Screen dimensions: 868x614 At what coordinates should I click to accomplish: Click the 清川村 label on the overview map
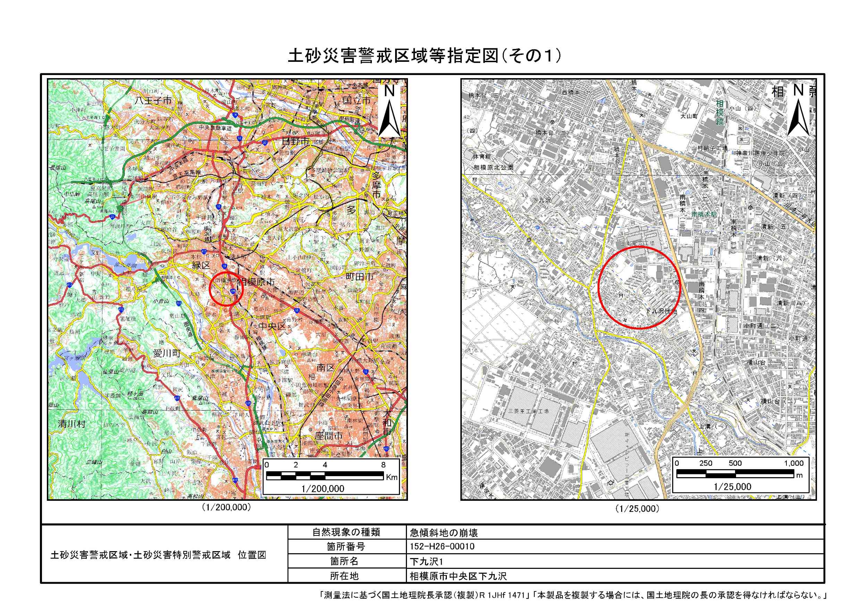(72, 424)
